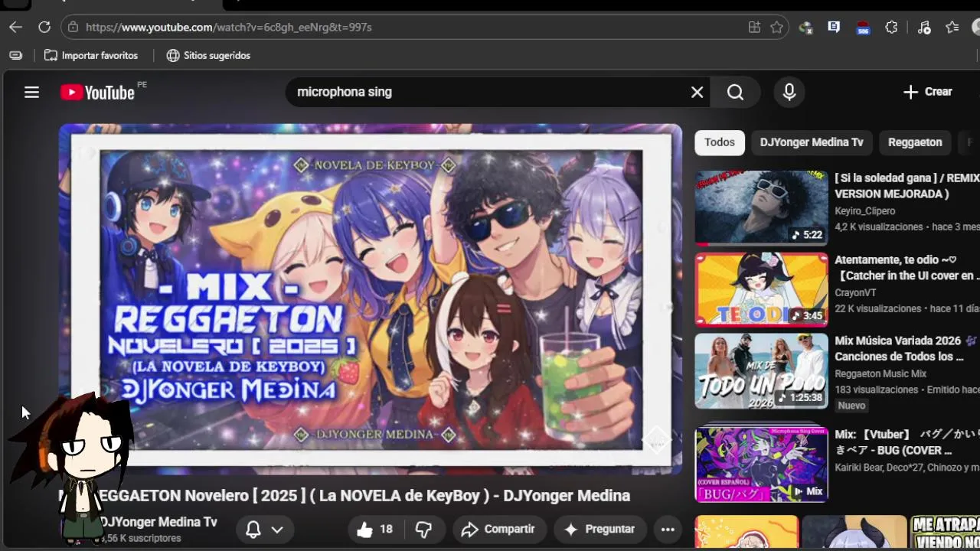Open the notification bell dropdown

[264, 530]
